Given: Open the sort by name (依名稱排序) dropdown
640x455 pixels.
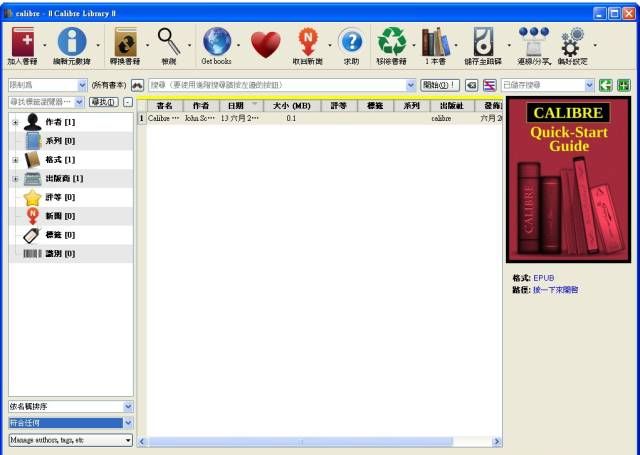Looking at the screenshot, I should 70,407.
